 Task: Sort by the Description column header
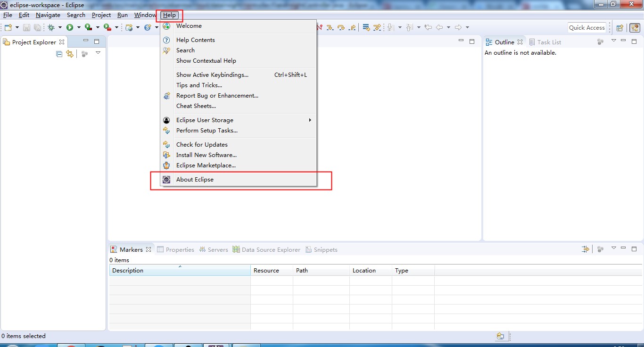pyautogui.click(x=180, y=270)
